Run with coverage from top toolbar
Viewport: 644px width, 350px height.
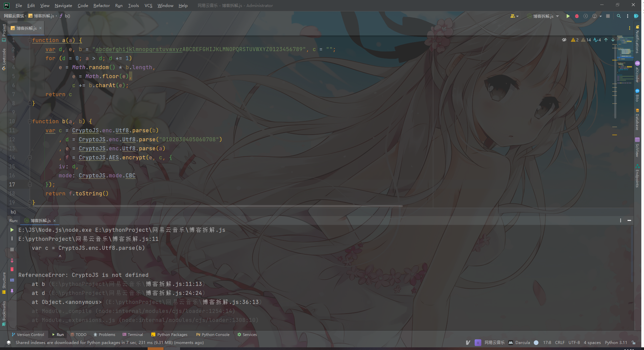click(x=586, y=16)
